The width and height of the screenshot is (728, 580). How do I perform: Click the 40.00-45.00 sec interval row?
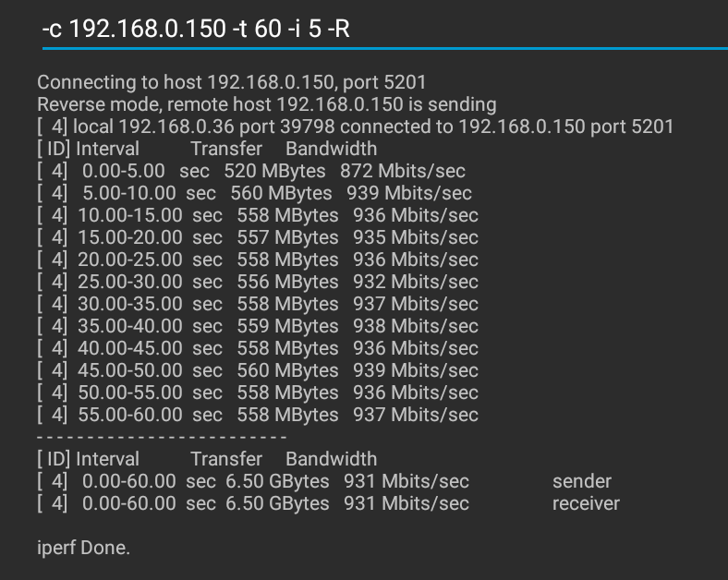[x=258, y=348]
